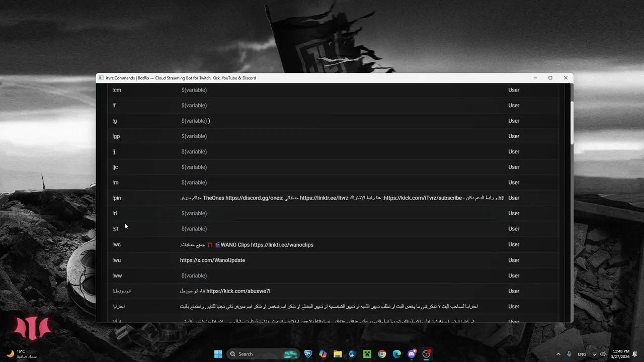Open Discord from the taskbar
This screenshot has height=362, width=644.
pos(412,354)
